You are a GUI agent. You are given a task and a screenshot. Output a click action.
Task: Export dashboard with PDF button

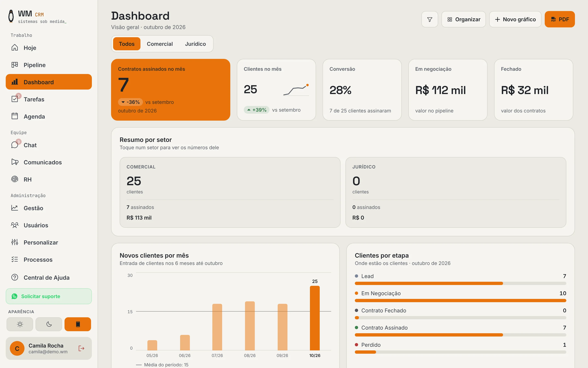tap(560, 19)
